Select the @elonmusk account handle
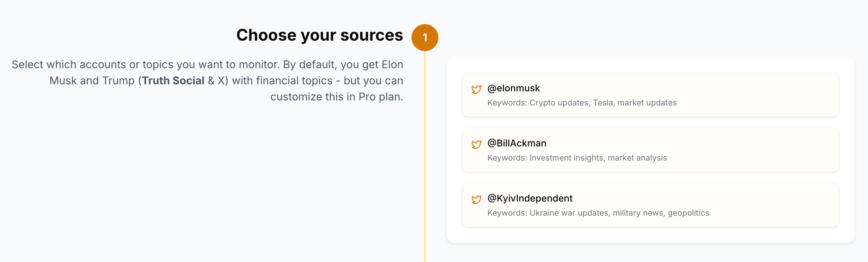 [514, 88]
